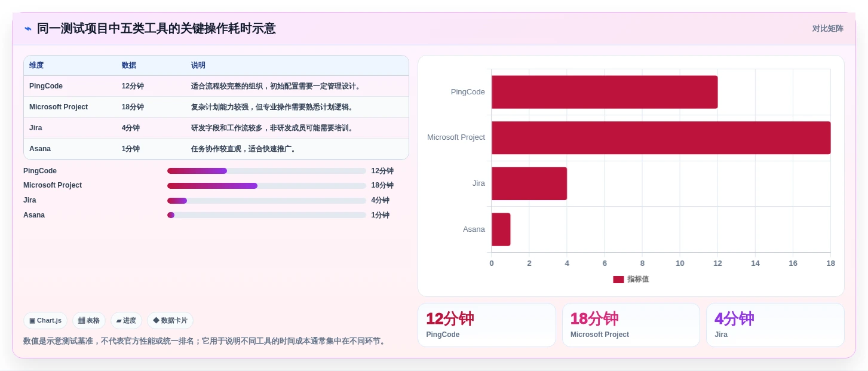This screenshot has width=868, height=371.
Task: Click the 指标值 legend label
Action: 638,279
